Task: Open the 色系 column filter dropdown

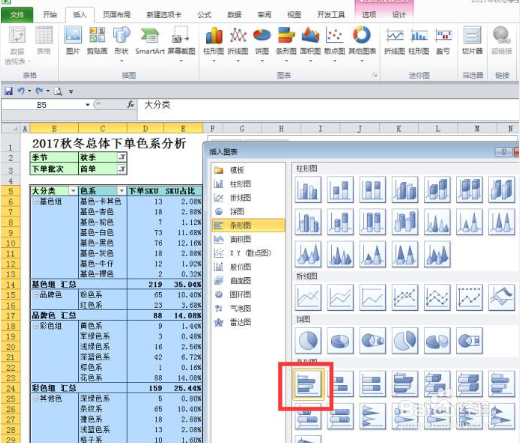Action: click(x=122, y=191)
